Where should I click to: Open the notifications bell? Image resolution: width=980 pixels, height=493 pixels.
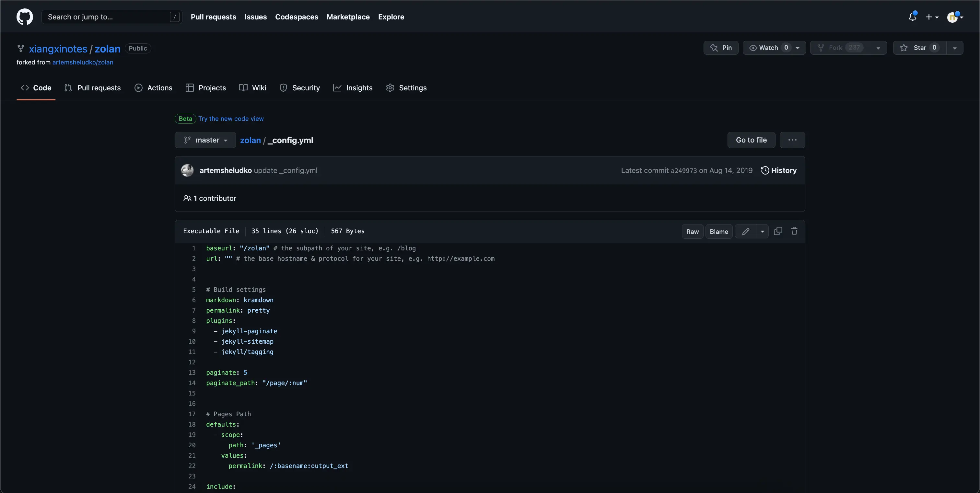[x=912, y=17]
